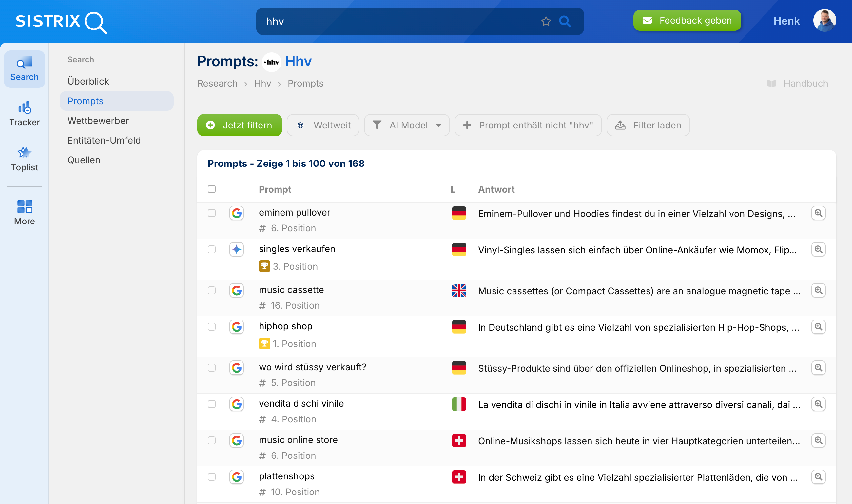Open the AI Model dropdown
The height and width of the screenshot is (504, 852).
point(406,125)
